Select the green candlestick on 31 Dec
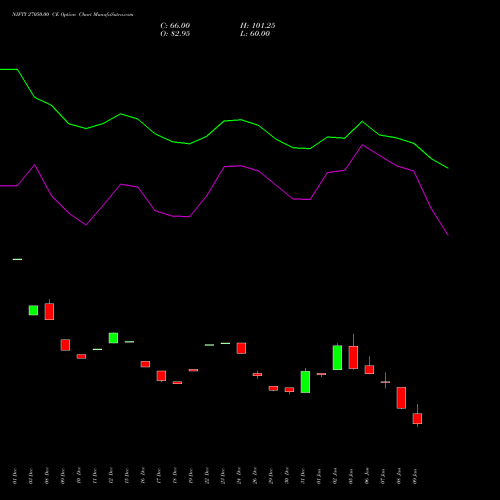 [x=305, y=382]
